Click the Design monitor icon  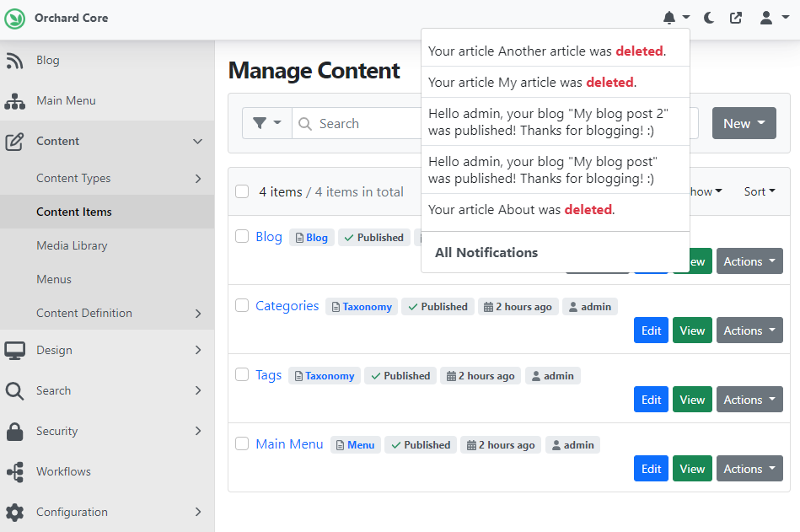pos(14,351)
